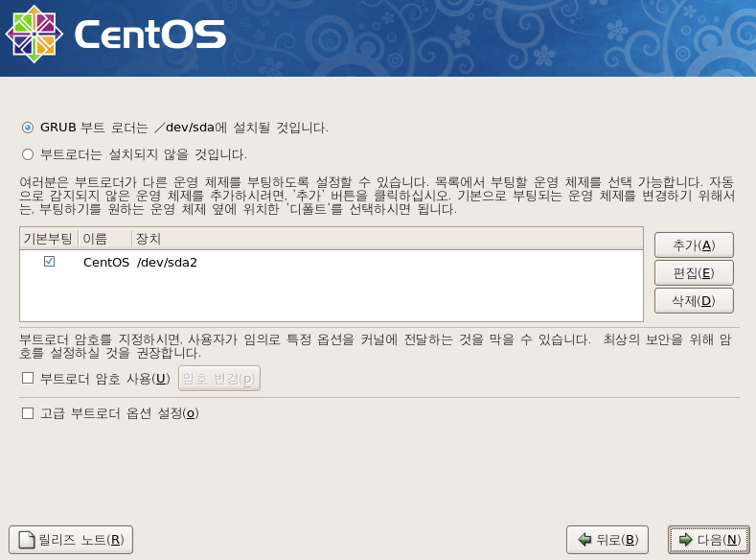Toggle the CentOS default boot checkbox
Image resolution: width=756 pixels, height=560 pixels.
point(49,262)
